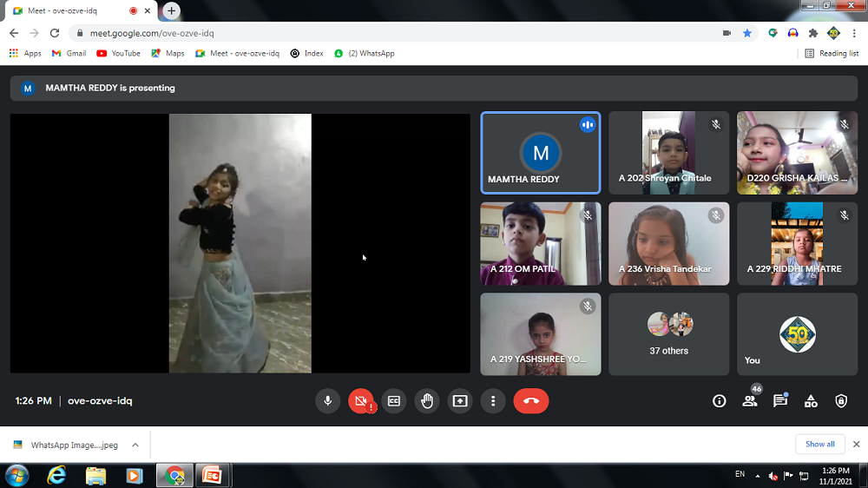Open the chat with everyone icon
The height and width of the screenshot is (488, 868).
tap(779, 401)
